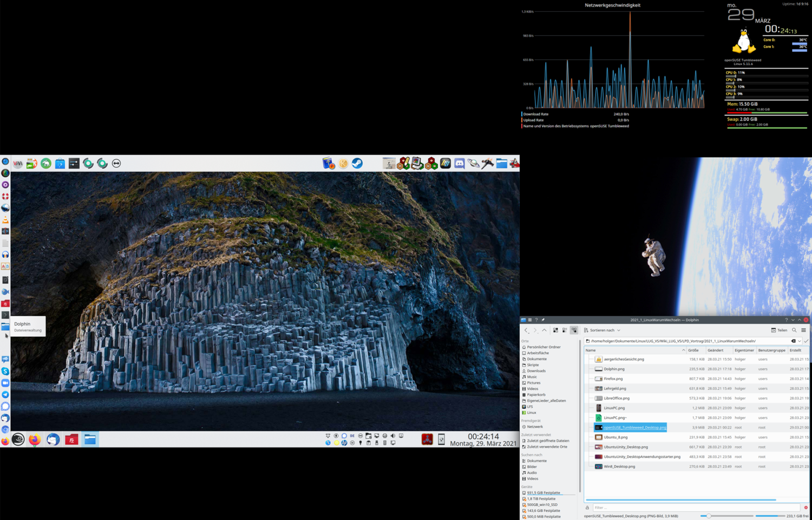Click the search magnifier icon in Dolphin

[794, 330]
